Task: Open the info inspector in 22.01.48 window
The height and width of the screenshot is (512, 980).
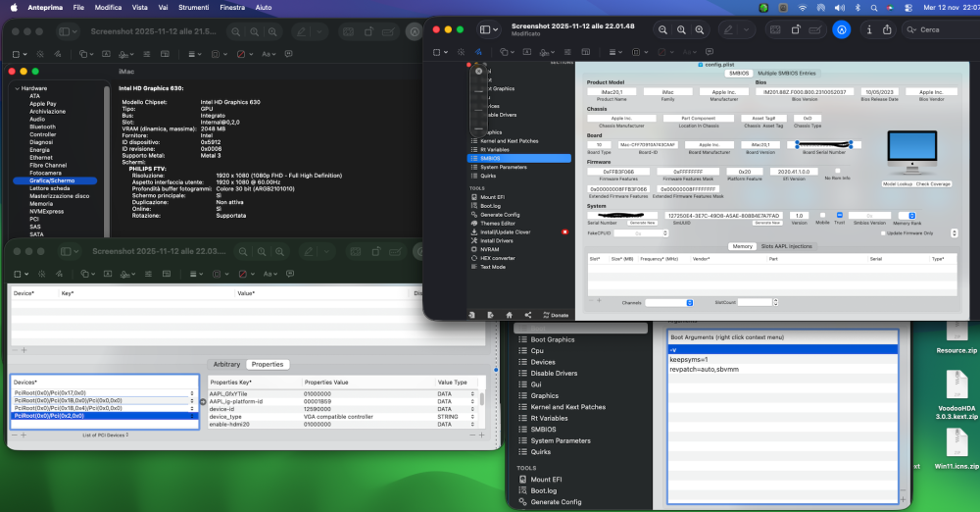Action: pyautogui.click(x=868, y=29)
